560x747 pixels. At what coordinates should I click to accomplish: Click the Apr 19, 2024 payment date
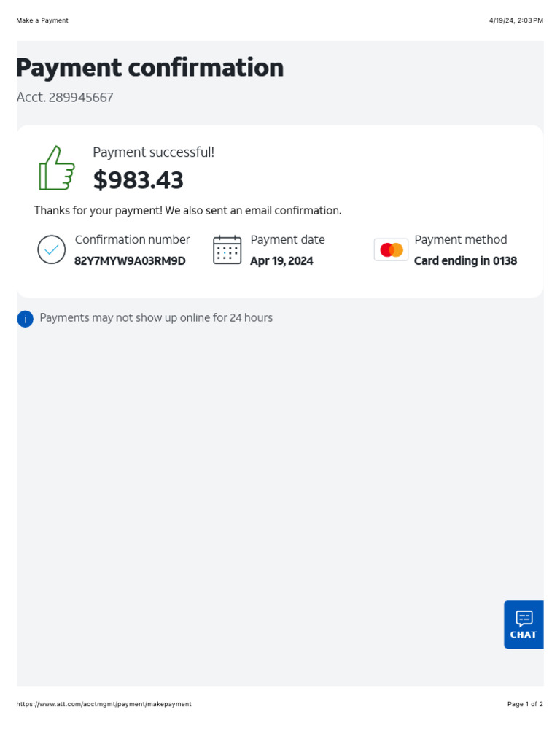[x=281, y=261]
